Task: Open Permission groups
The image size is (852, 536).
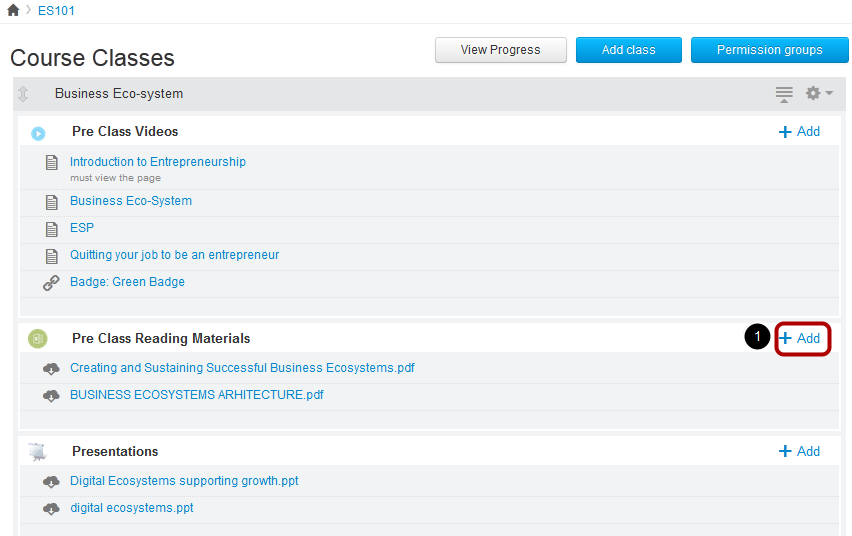Action: (x=769, y=50)
